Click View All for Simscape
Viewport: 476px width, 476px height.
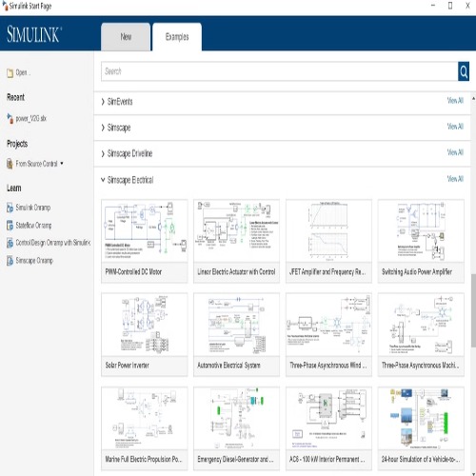455,127
